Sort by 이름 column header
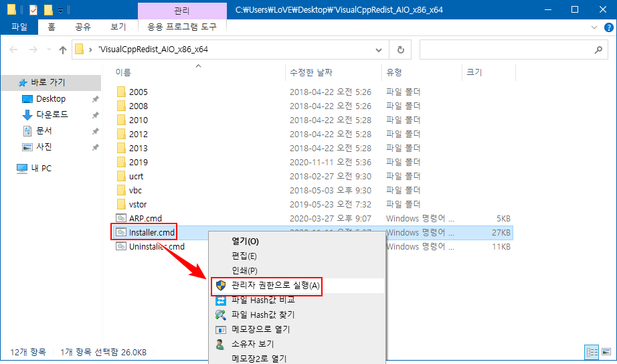Screen dimensions: 617x364 click(x=123, y=72)
